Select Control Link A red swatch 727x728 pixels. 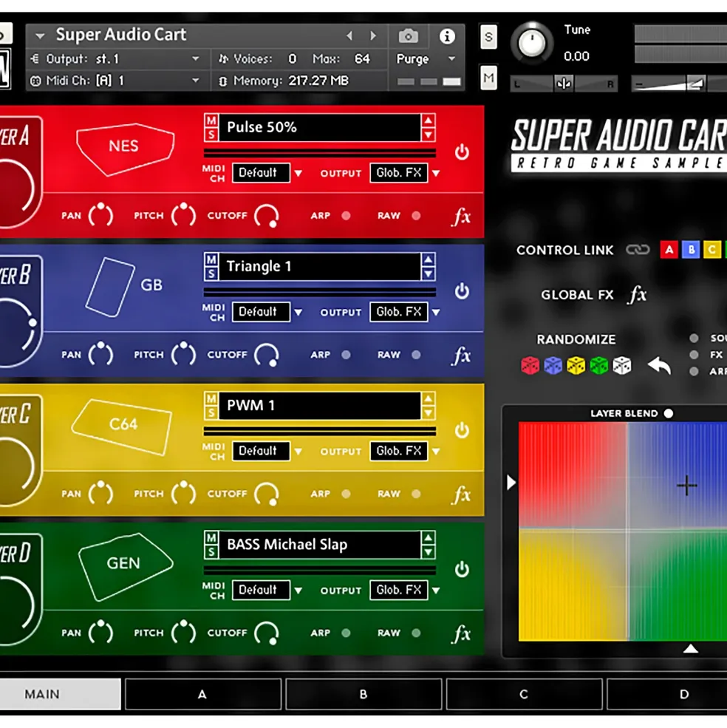click(669, 250)
